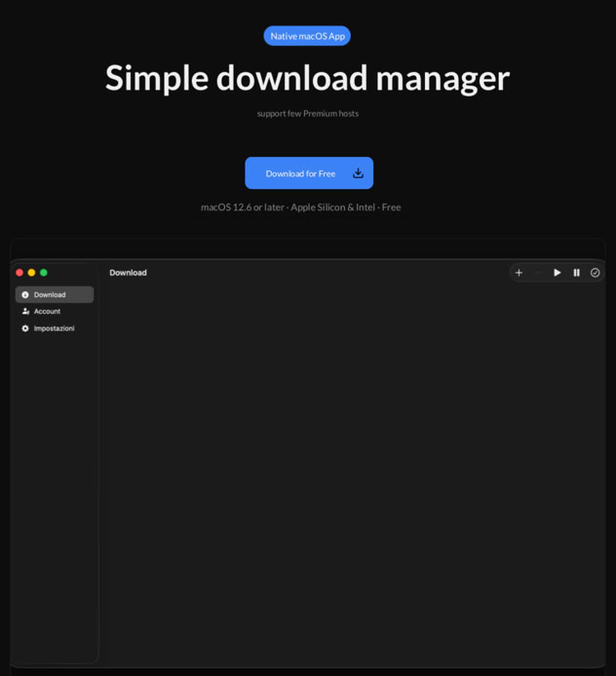Click the Download window title text
This screenshot has width=616, height=676.
128,273
